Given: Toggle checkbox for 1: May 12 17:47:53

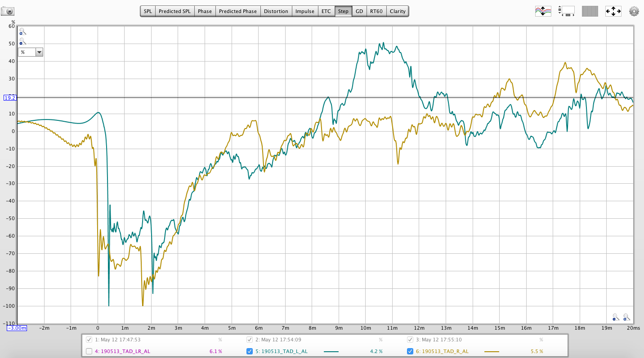Looking at the screenshot, I should [89, 340].
